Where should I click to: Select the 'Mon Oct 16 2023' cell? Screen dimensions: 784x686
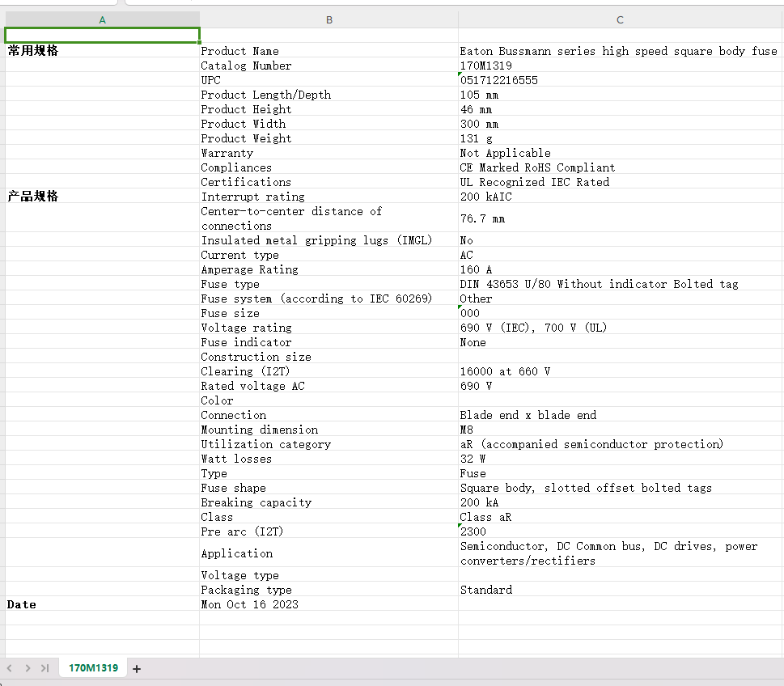coord(329,604)
